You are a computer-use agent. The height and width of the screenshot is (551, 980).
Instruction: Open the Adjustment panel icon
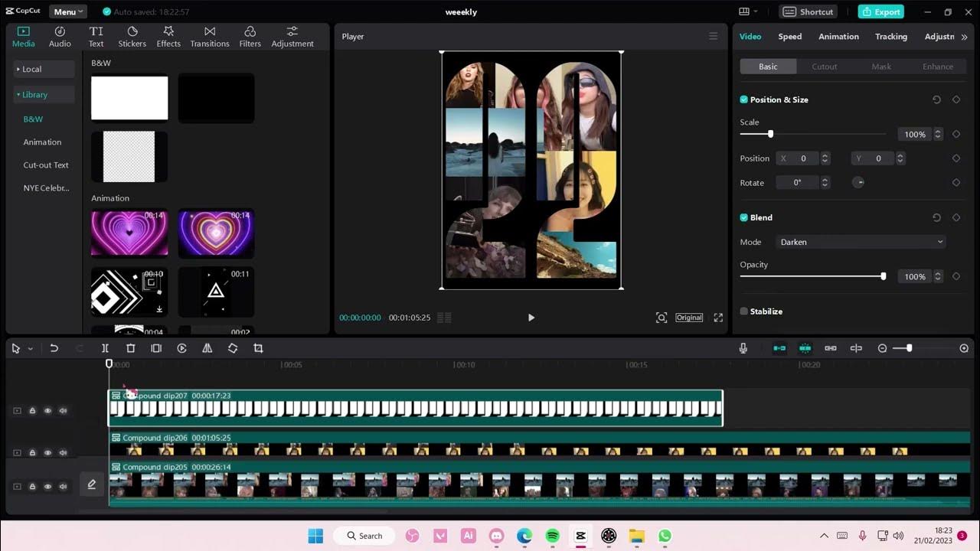(x=292, y=37)
